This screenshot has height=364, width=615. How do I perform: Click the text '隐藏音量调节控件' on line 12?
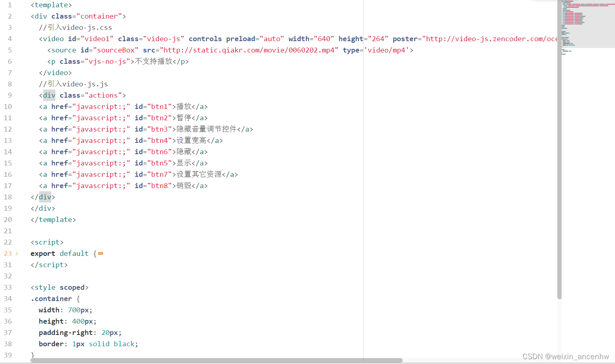pyautogui.click(x=206, y=129)
